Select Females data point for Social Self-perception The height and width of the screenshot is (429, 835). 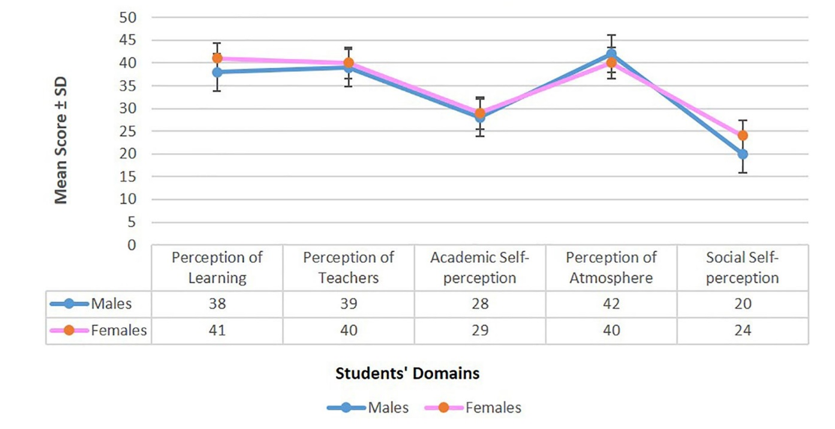coord(742,136)
